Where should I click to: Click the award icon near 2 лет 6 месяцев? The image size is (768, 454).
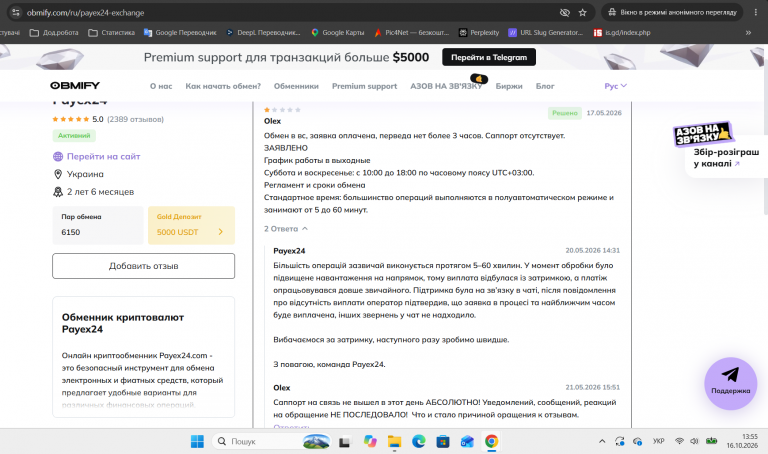pyautogui.click(x=58, y=192)
